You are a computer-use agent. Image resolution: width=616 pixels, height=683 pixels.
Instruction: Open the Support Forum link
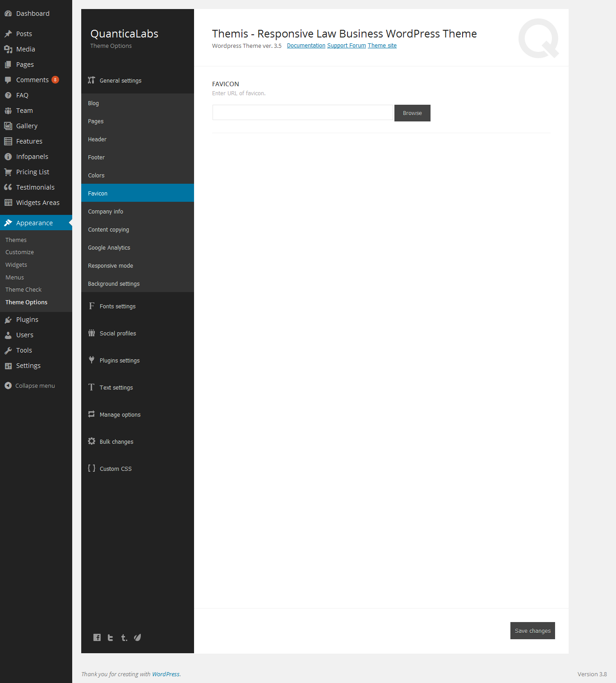[347, 46]
